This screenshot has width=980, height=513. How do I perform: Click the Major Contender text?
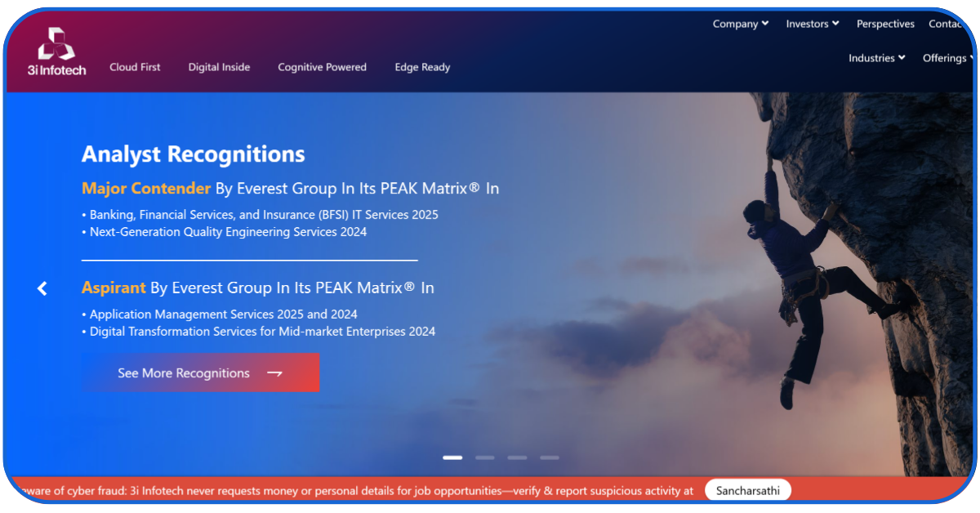146,188
